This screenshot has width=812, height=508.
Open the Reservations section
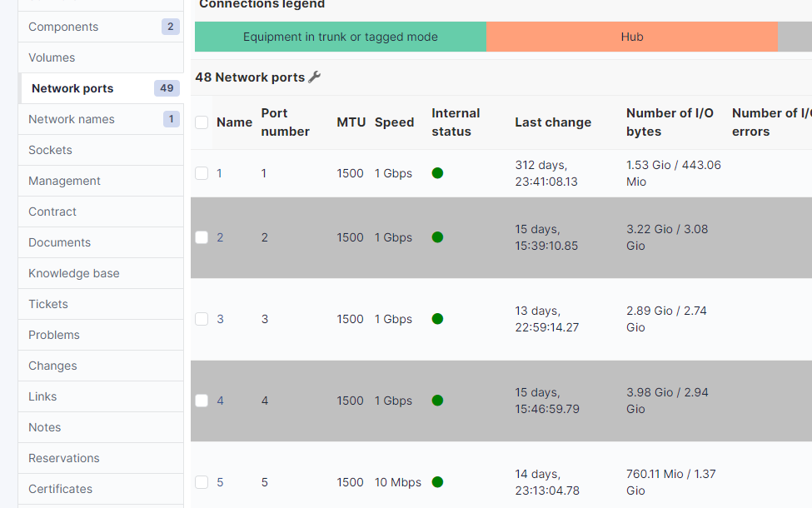[x=64, y=458]
